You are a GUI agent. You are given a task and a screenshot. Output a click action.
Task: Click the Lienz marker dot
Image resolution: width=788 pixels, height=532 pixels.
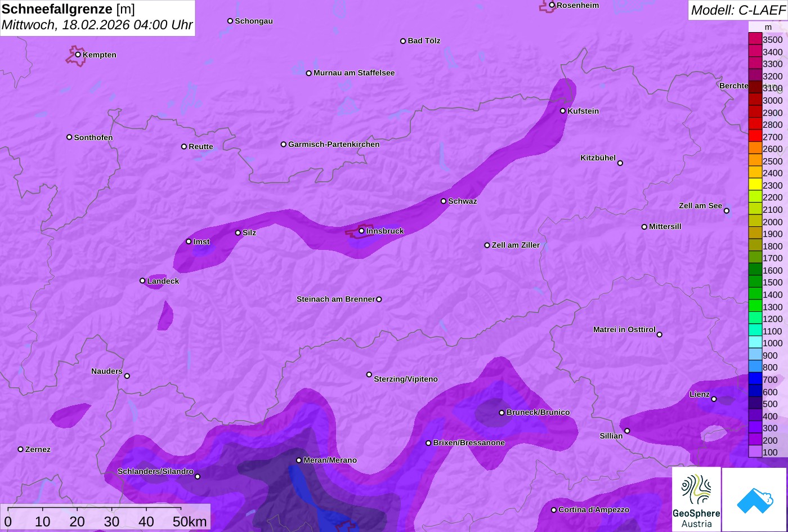pos(714,399)
